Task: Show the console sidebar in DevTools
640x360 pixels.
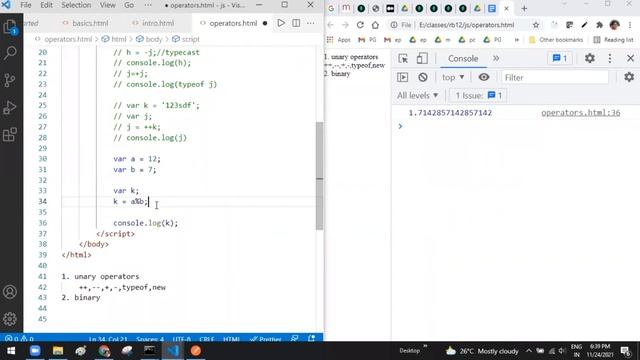Action: click(x=402, y=77)
